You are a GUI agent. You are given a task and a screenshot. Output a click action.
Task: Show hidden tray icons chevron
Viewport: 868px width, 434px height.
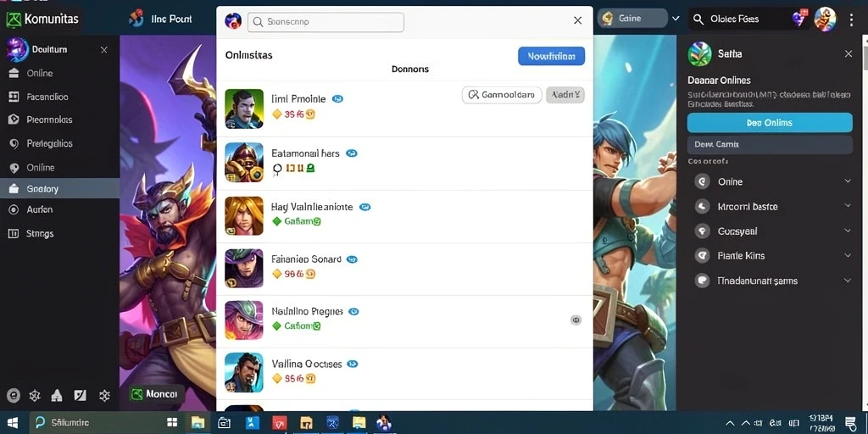[x=730, y=424]
